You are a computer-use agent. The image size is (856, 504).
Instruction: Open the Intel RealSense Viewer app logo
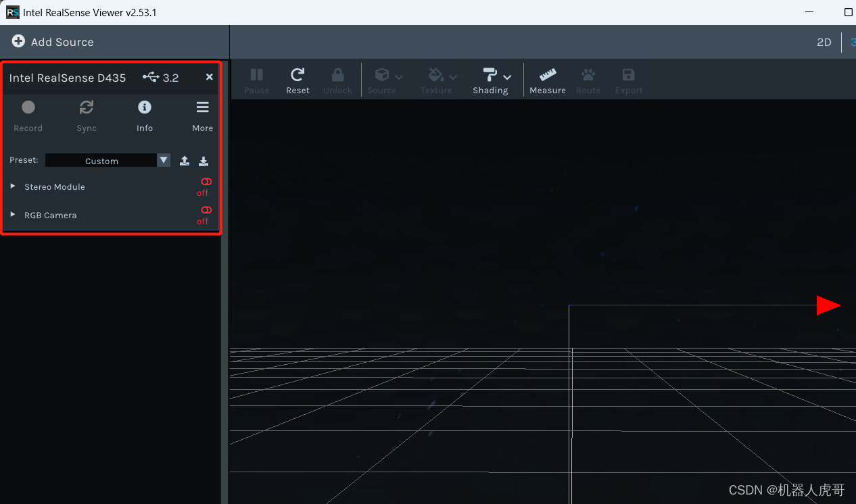pos(13,12)
